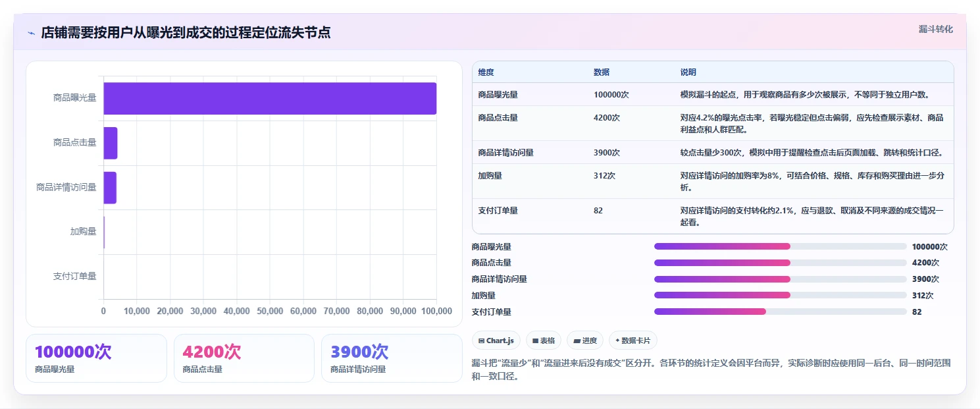Click the 维度 column header
980x409 pixels.
(x=486, y=72)
